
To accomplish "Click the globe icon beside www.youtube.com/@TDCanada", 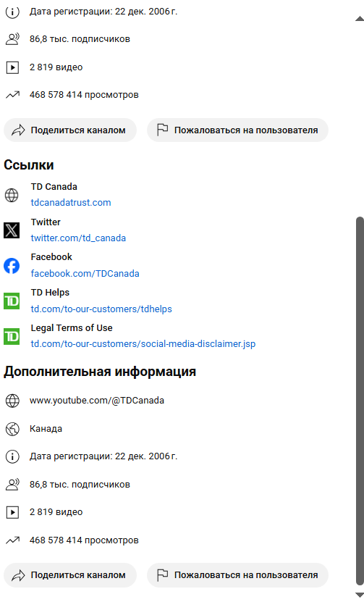I will pyautogui.click(x=12, y=401).
